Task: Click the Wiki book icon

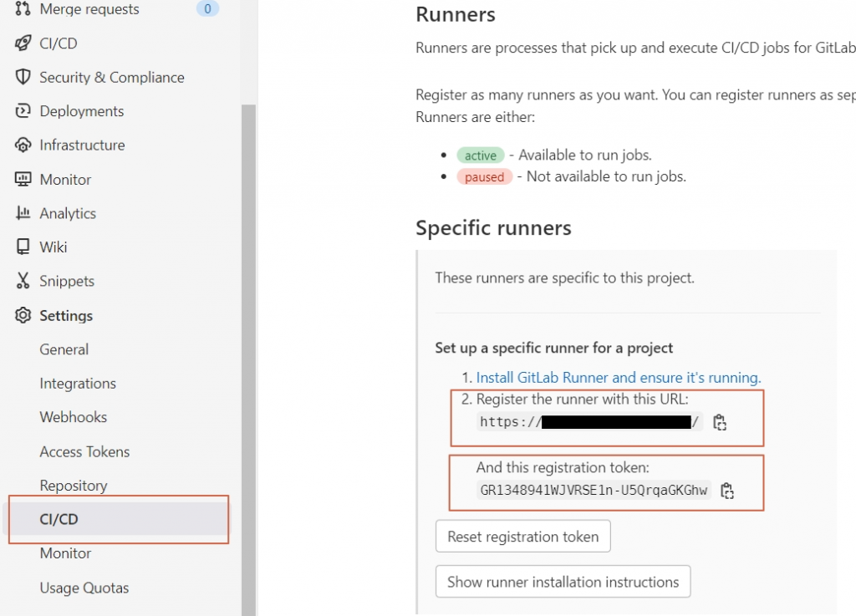Action: (23, 247)
